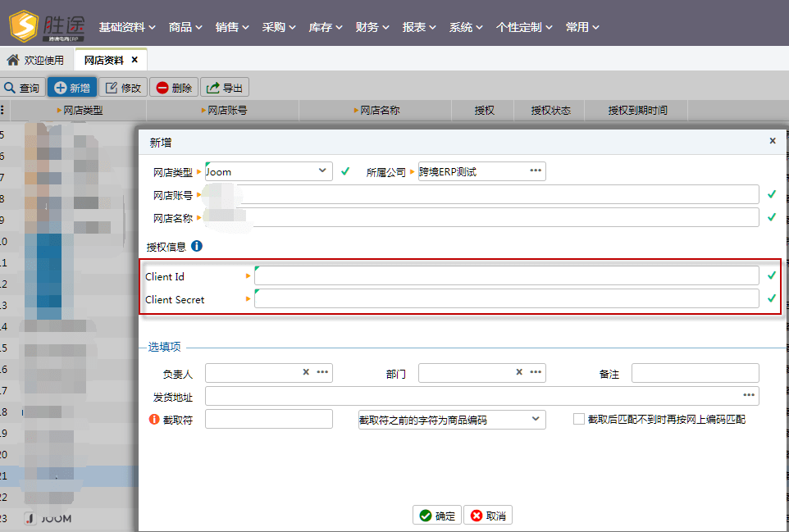The image size is (789, 532).
Task: Open 负责人 lookup dots button
Action: tap(322, 372)
